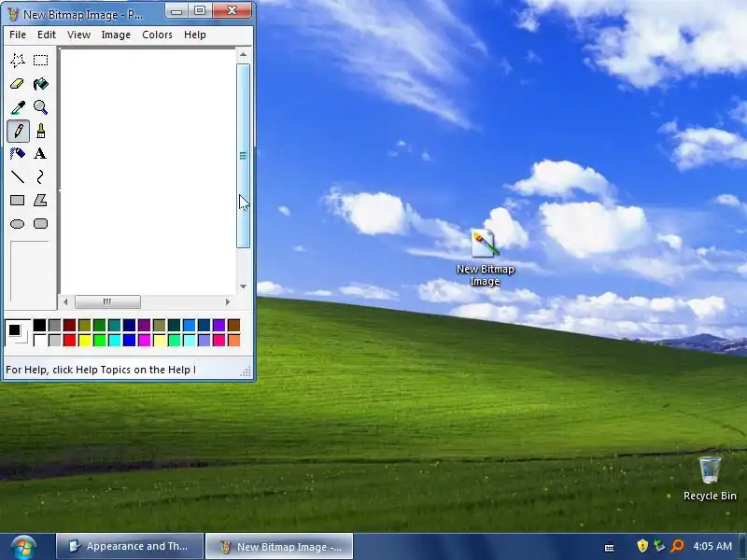
Task: Switch to Appearance and Themes taskbar button
Action: coord(130,546)
